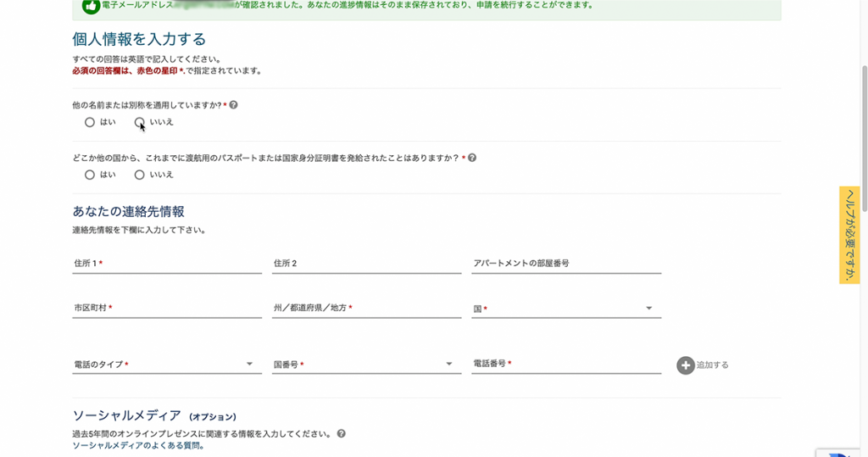
Task: Click help icon beside social media instructions
Action: click(341, 433)
